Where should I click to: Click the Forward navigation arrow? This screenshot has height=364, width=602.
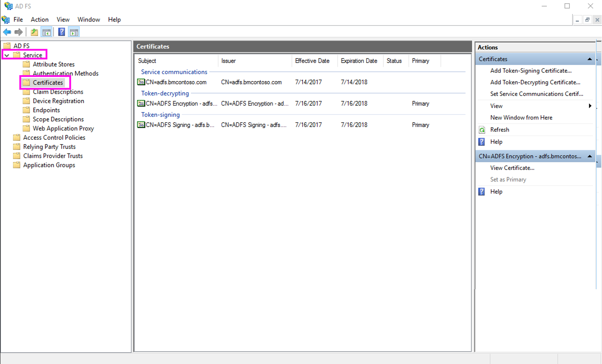click(x=18, y=32)
